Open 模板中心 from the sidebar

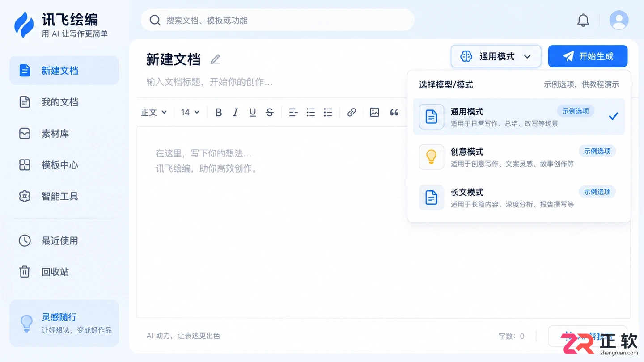[64, 165]
